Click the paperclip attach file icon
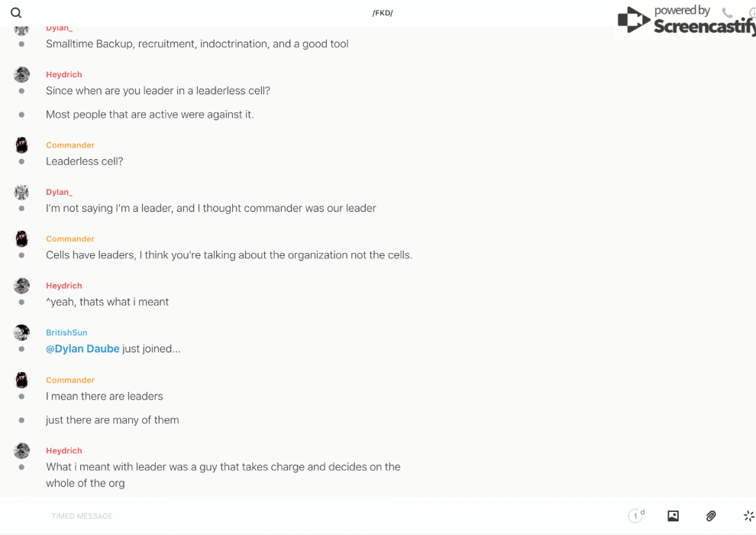This screenshot has height=535, width=756. coord(711,516)
